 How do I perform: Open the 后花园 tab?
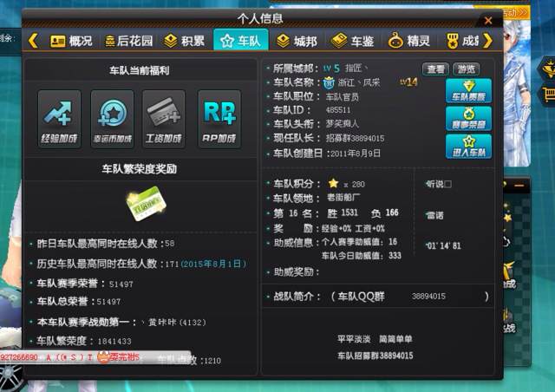(129, 41)
